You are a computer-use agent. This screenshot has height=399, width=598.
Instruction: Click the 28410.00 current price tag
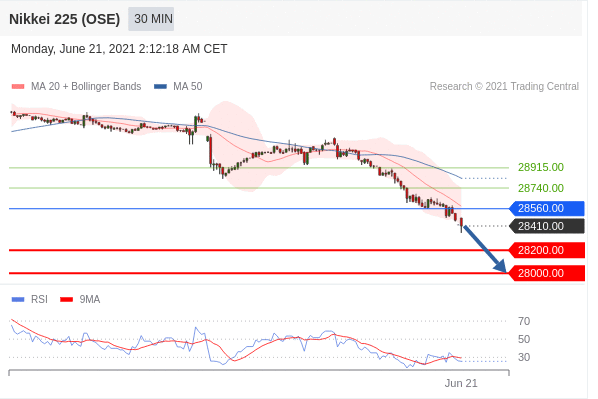tap(547, 226)
